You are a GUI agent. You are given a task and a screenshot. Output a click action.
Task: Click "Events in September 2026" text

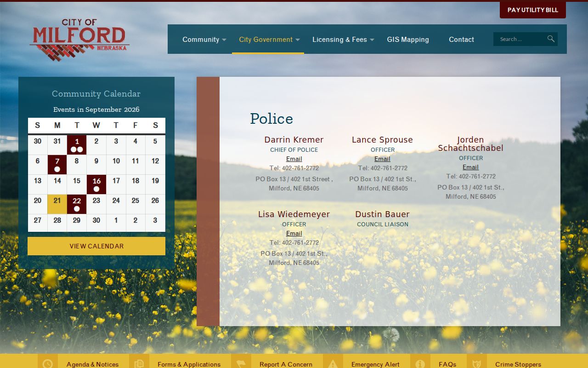pyautogui.click(x=96, y=109)
